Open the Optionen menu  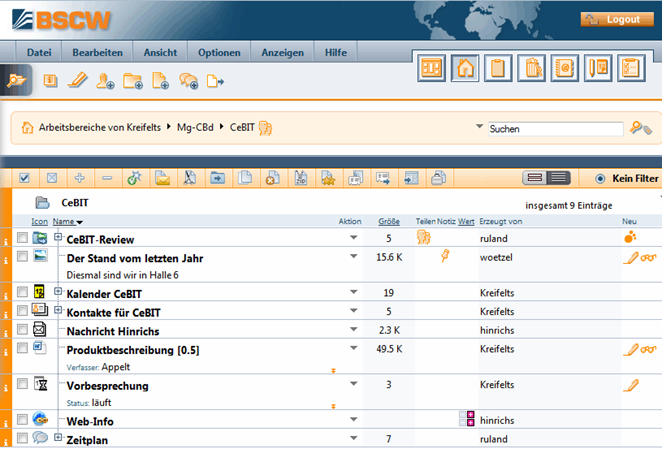tap(219, 52)
